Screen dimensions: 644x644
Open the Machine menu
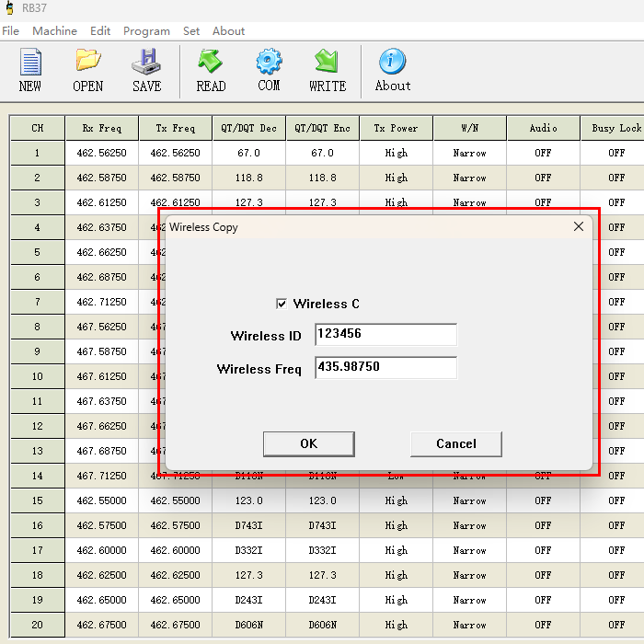(x=54, y=30)
